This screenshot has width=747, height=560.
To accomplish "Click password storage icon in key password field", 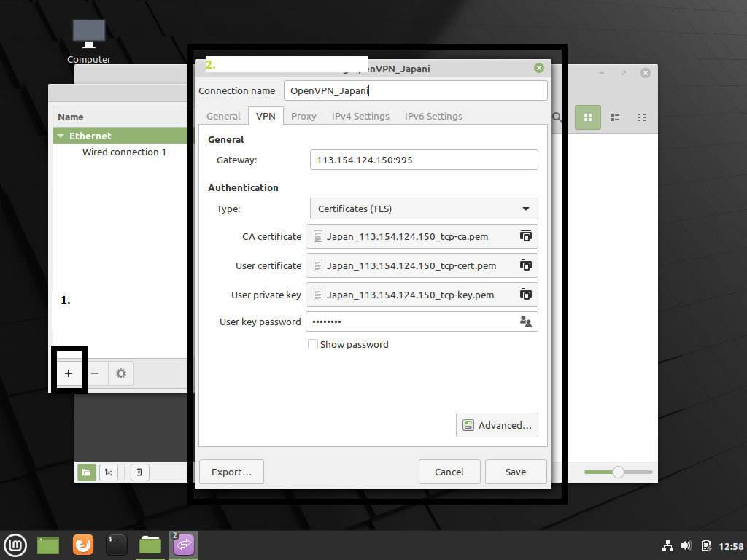I will [525, 322].
